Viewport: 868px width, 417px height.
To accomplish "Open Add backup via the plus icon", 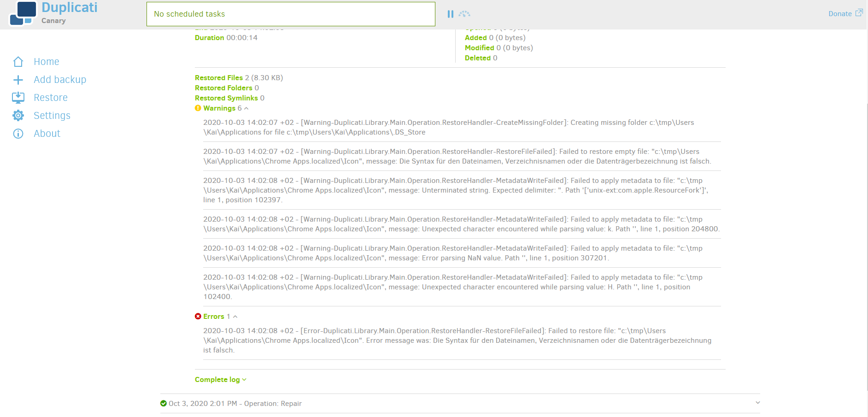I will pos(18,79).
